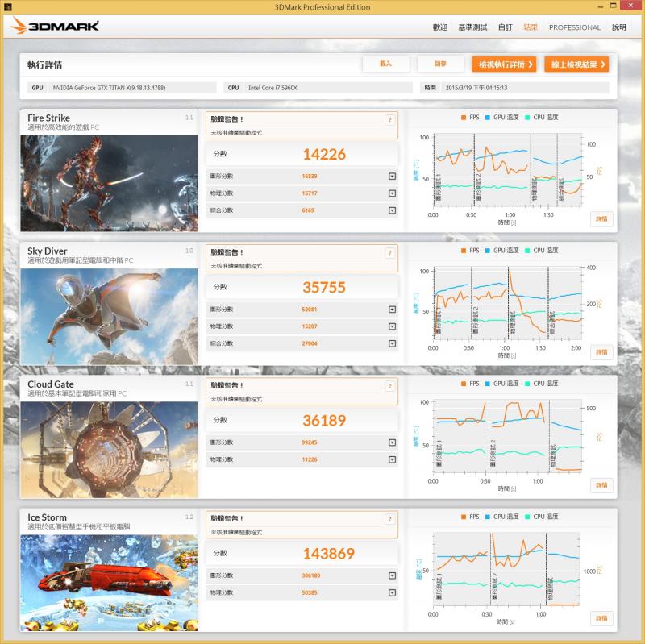Open 詳情 for Fire Strike chart

[601, 218]
